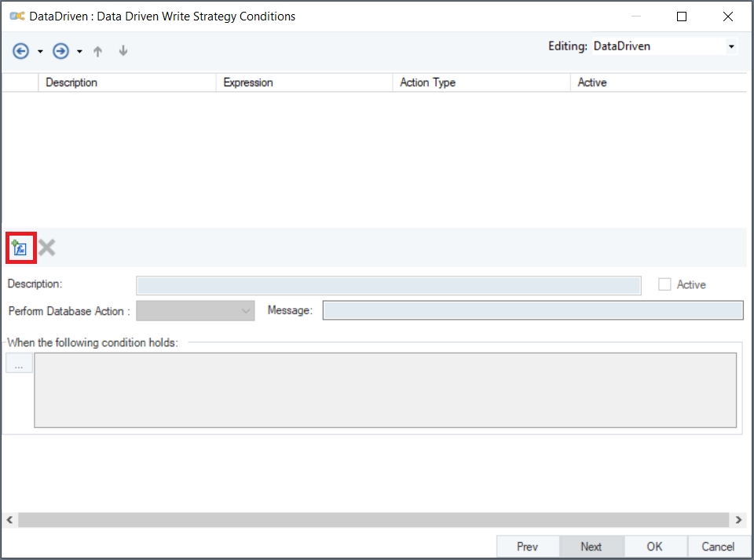Confirm with the OK button
Screen dimensions: 754x560
pyautogui.click(x=654, y=547)
